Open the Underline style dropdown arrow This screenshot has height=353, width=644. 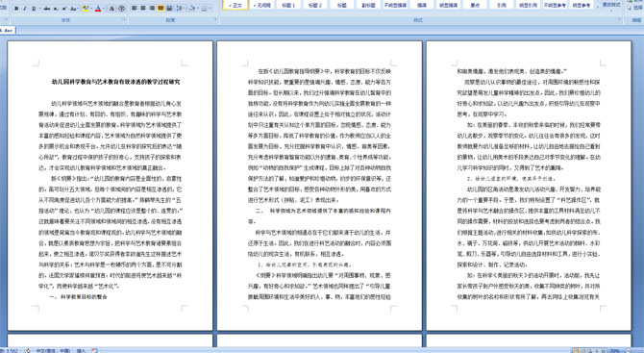pos(39,9)
